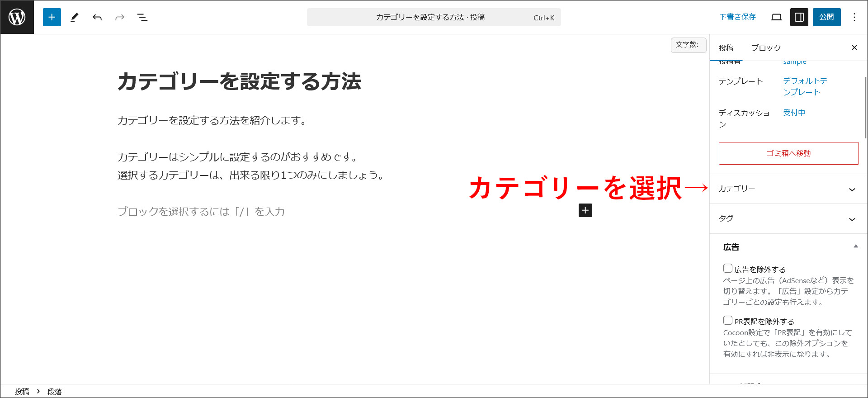Click the WordPress logo icon

click(17, 17)
